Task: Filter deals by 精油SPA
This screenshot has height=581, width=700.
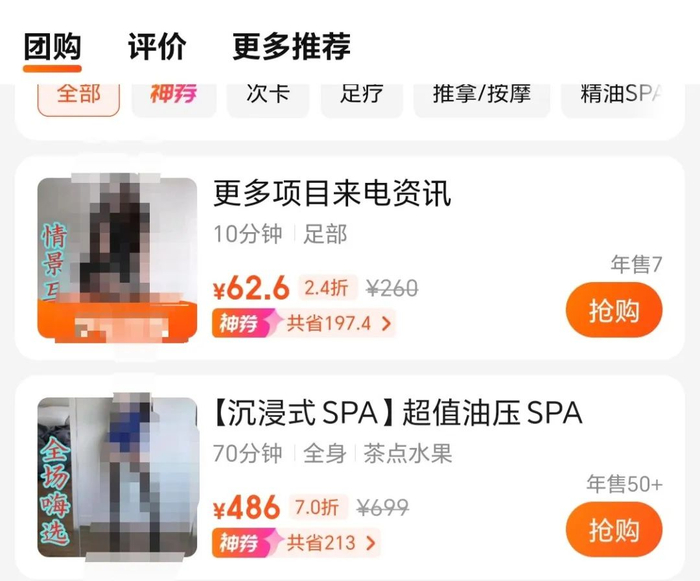Action: (x=621, y=96)
